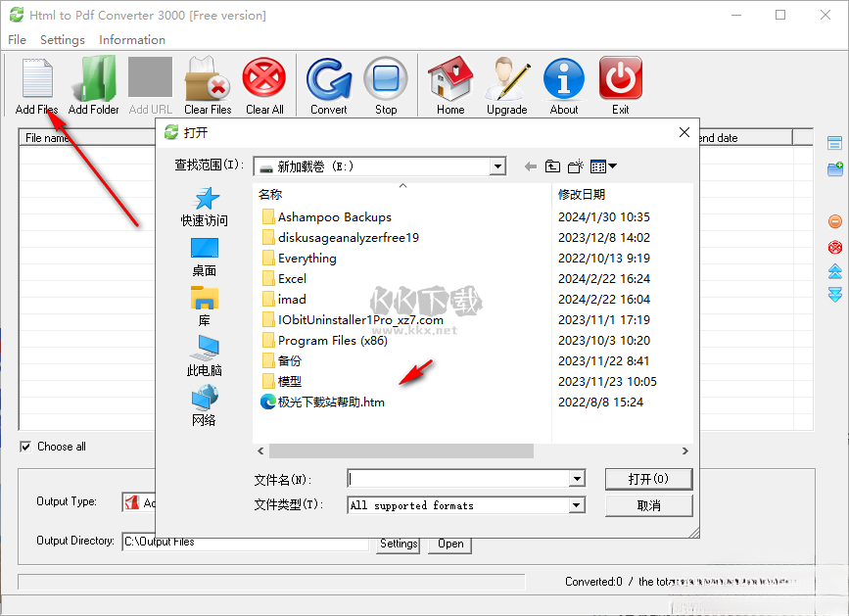849x616 pixels.
Task: Toggle the Choose all checkbox
Action: coord(25,447)
